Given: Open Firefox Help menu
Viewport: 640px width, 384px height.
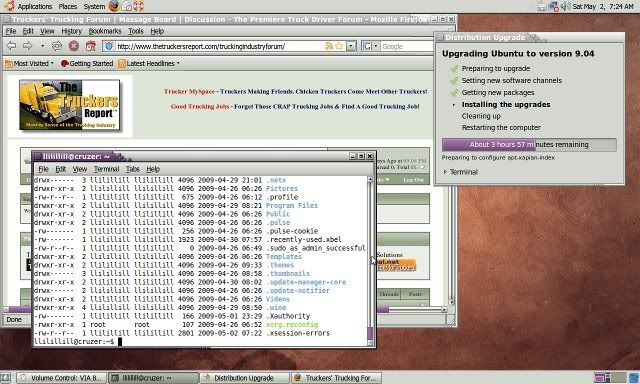Looking at the screenshot, I should coord(157,31).
